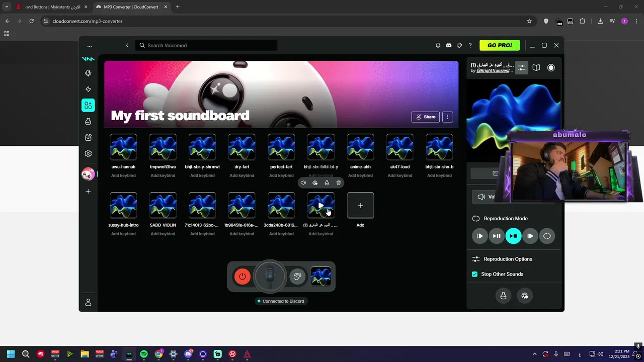644x362 pixels.
Task: Toggle the red power button in bottom dock
Action: click(x=243, y=276)
